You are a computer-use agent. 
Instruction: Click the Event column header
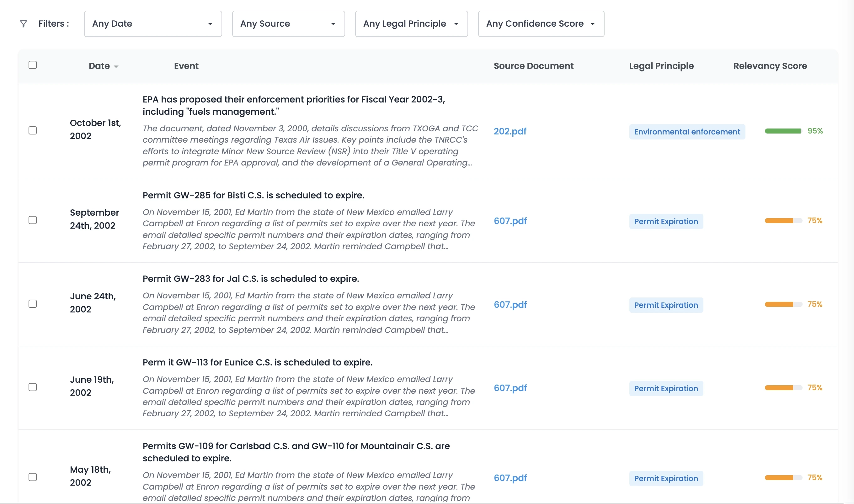pos(186,66)
